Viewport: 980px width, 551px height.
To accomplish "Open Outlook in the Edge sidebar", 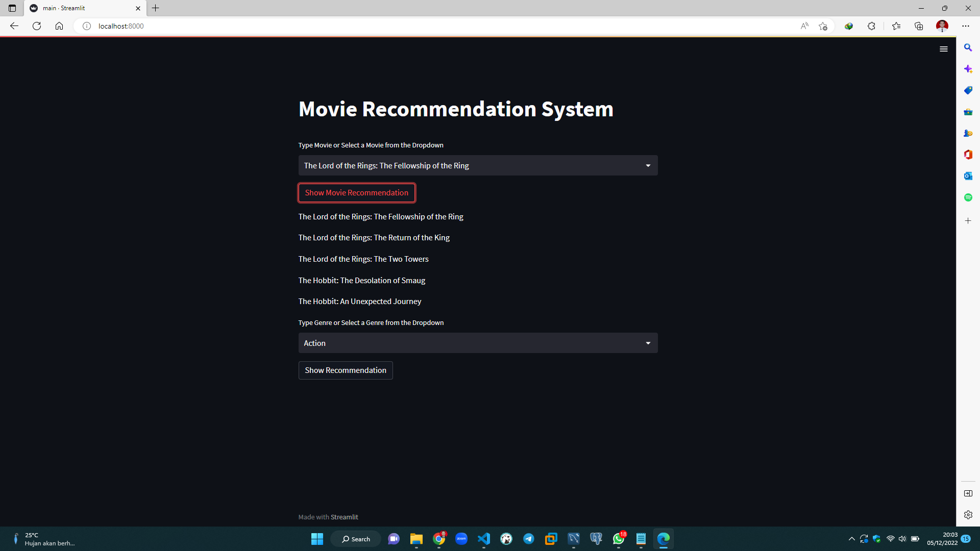I will (968, 176).
